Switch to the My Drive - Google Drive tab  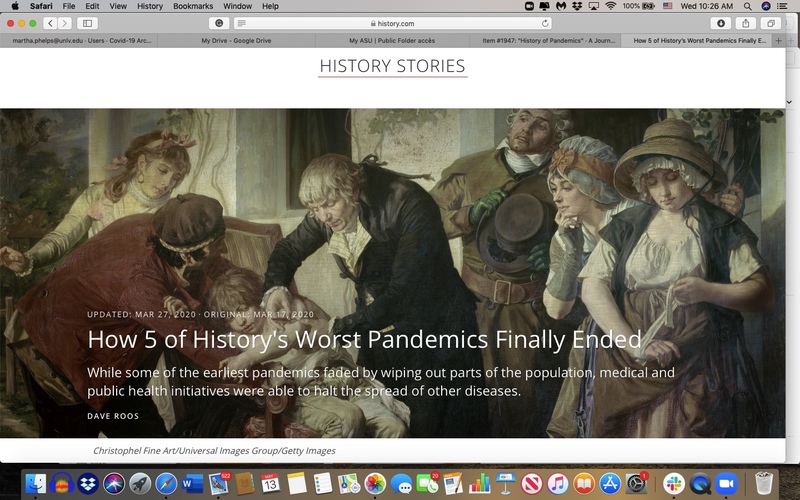click(236, 41)
